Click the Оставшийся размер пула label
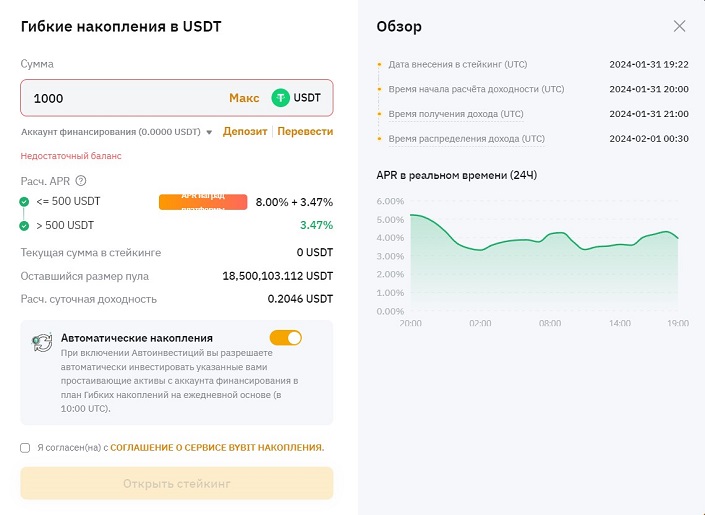 [x=85, y=276]
